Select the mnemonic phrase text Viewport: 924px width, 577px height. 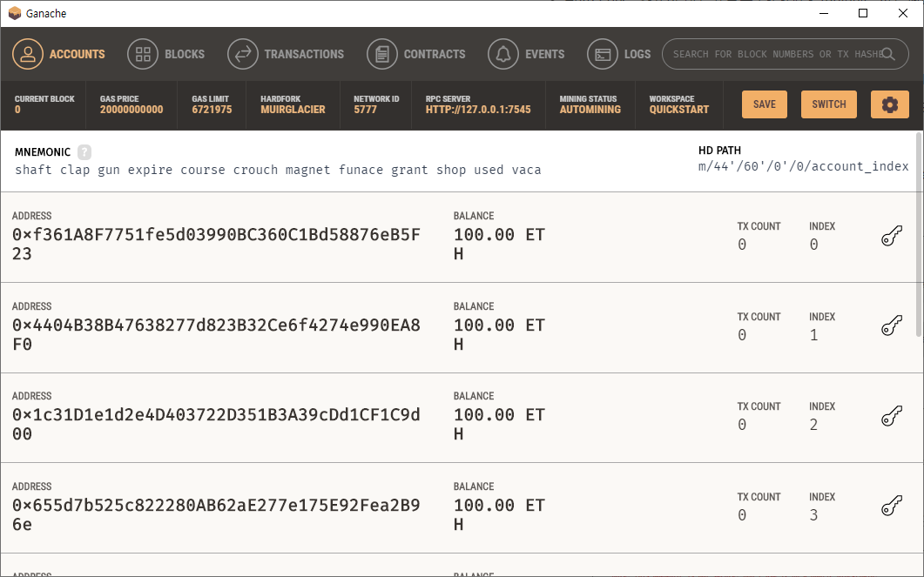(x=278, y=171)
